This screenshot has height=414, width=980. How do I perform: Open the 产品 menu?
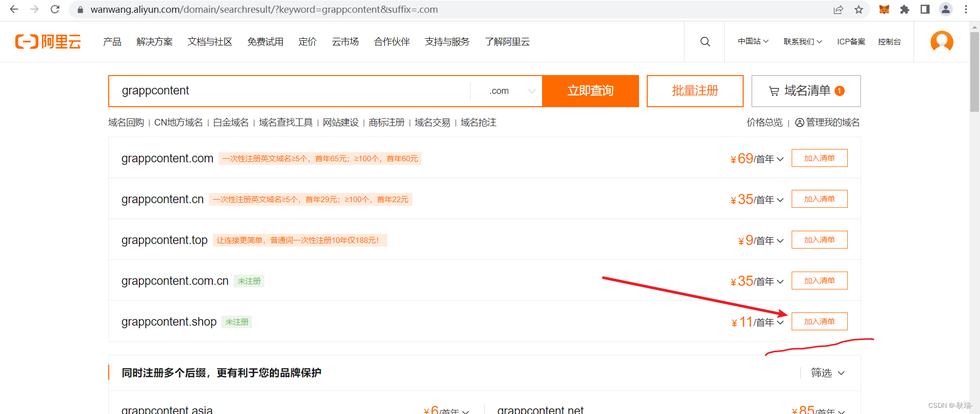[112, 42]
